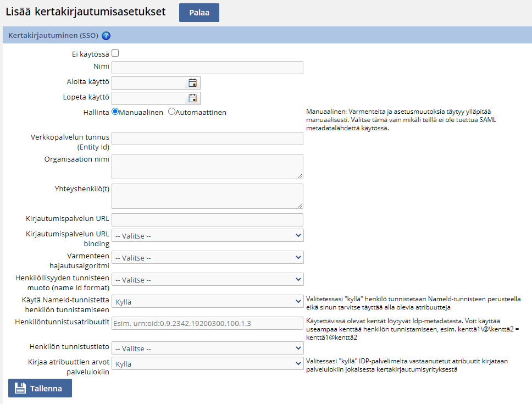Image resolution: width=532 pixels, height=404 pixels.
Task: Open the Käytä NameId-tunnistetta dropdown
Action: click(207, 301)
